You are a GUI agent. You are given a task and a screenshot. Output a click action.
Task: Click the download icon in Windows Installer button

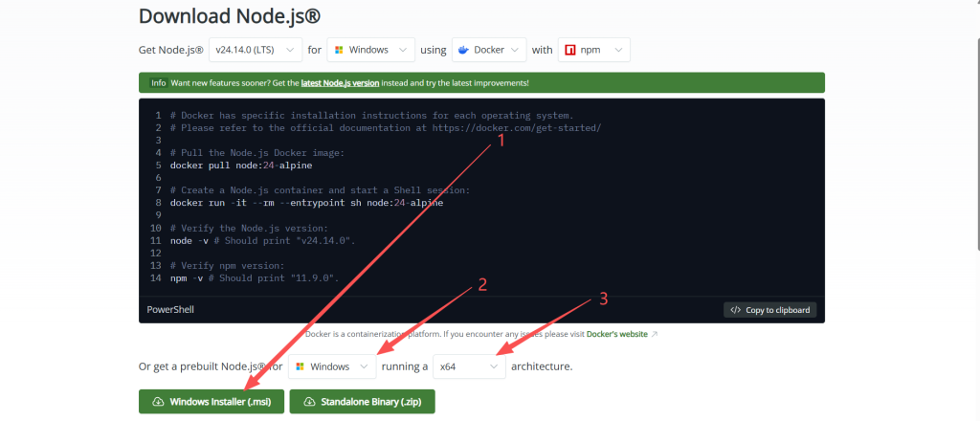158,402
